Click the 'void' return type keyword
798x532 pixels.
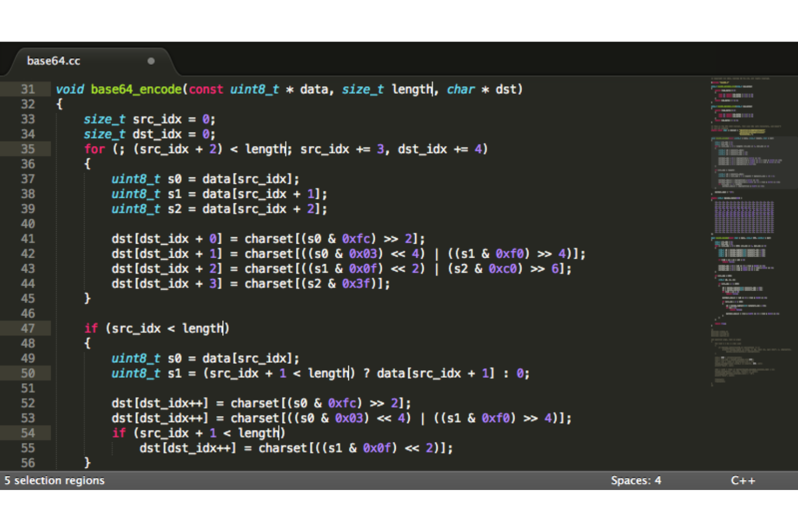pos(70,89)
